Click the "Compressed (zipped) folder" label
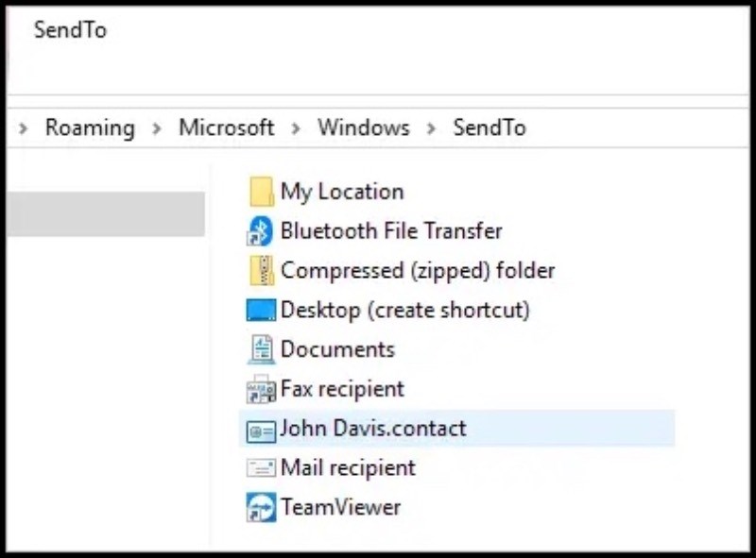This screenshot has width=756, height=558. pyautogui.click(x=418, y=271)
